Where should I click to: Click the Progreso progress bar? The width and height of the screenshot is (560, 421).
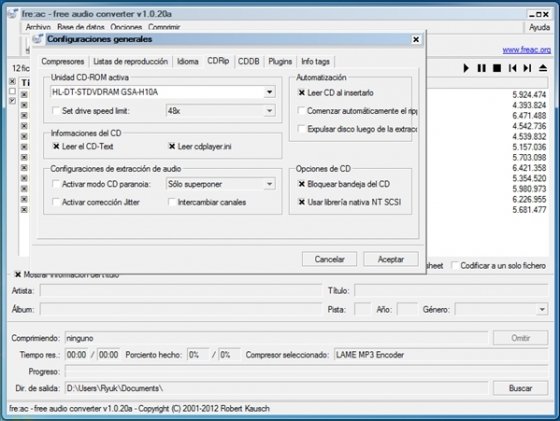[306, 371]
